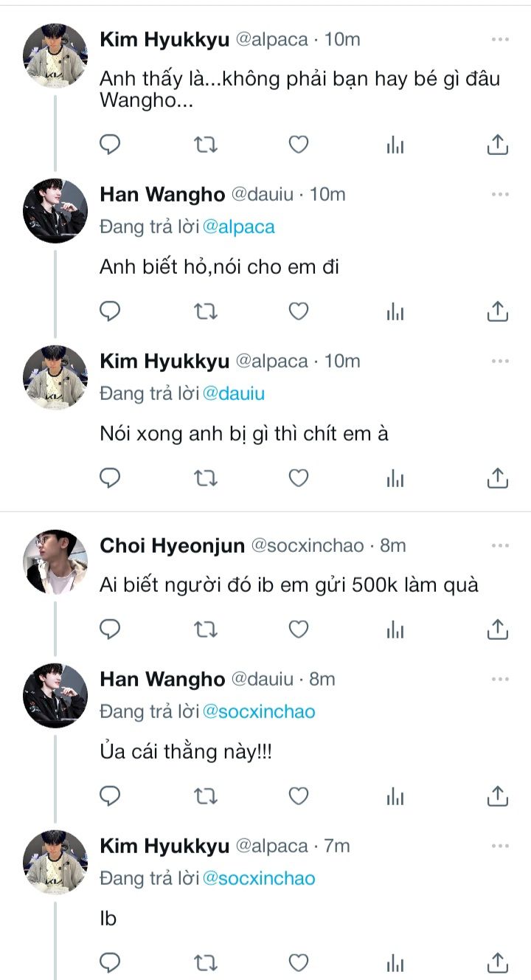Viewport: 531px width, 980px height.
Task: Reply to Choi Hyeonjun's 500k tweet
Action: 110,629
